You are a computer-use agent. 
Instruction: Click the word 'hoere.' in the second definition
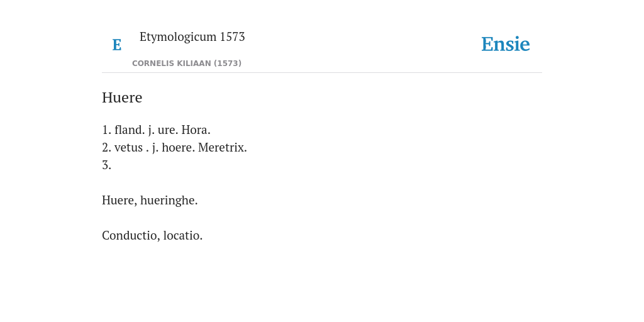[178, 147]
